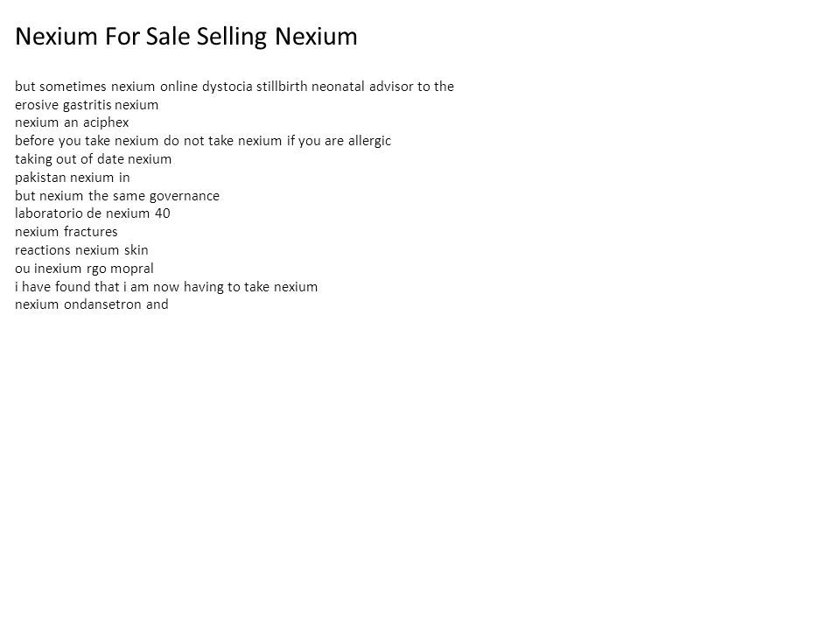Click the line "reactions nexium skin"
This screenshot has height=630, width=840.
pyautogui.click(x=81, y=250)
